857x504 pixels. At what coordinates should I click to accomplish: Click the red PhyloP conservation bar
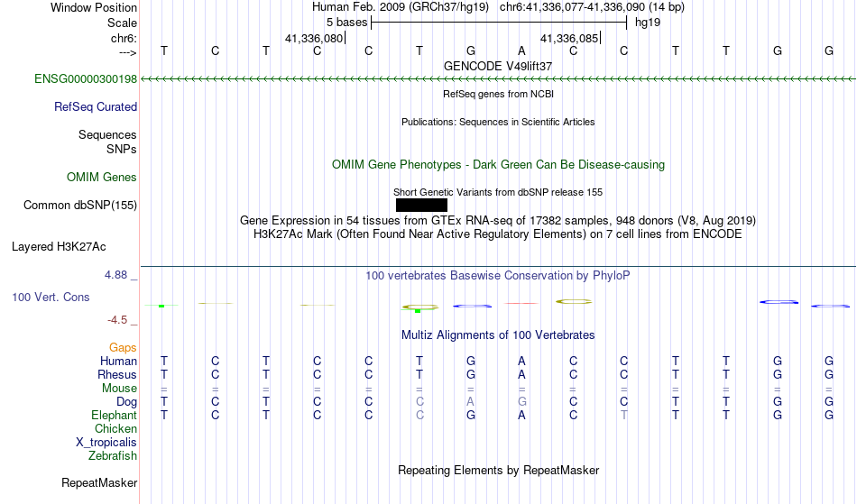(521, 303)
